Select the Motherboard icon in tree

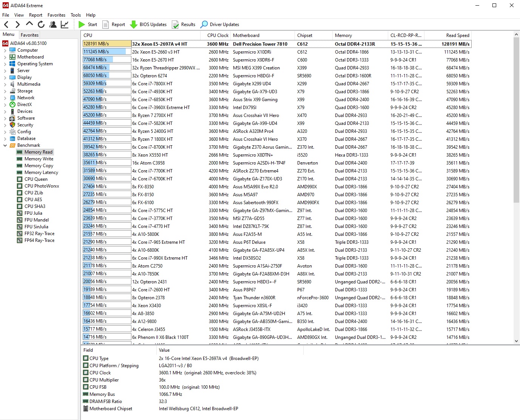(12, 57)
